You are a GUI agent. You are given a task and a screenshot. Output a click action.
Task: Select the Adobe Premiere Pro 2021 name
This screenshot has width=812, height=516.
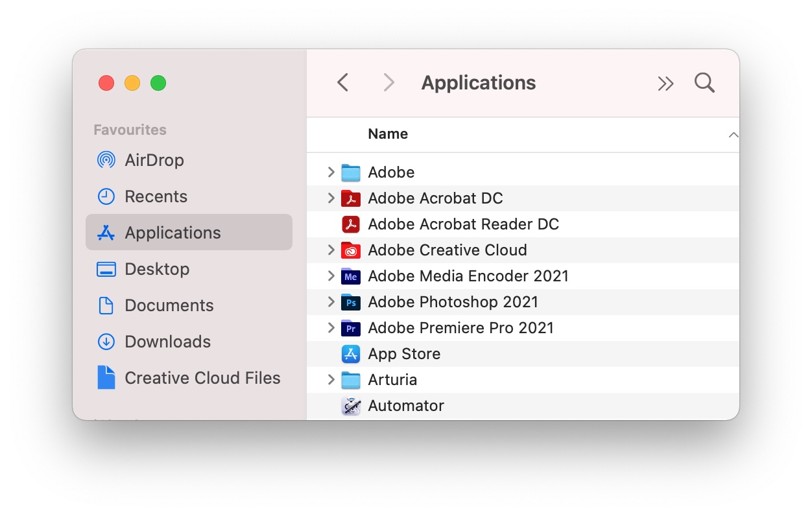[461, 328]
